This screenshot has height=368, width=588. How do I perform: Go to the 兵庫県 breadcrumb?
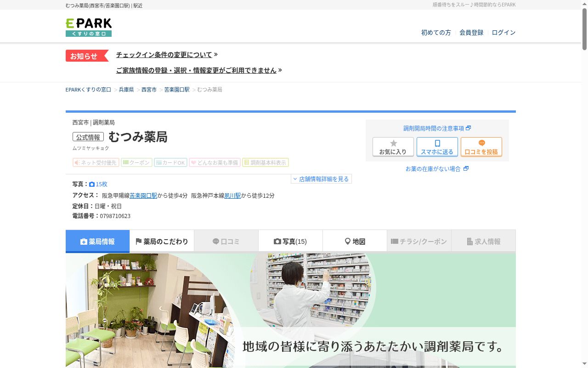[126, 90]
